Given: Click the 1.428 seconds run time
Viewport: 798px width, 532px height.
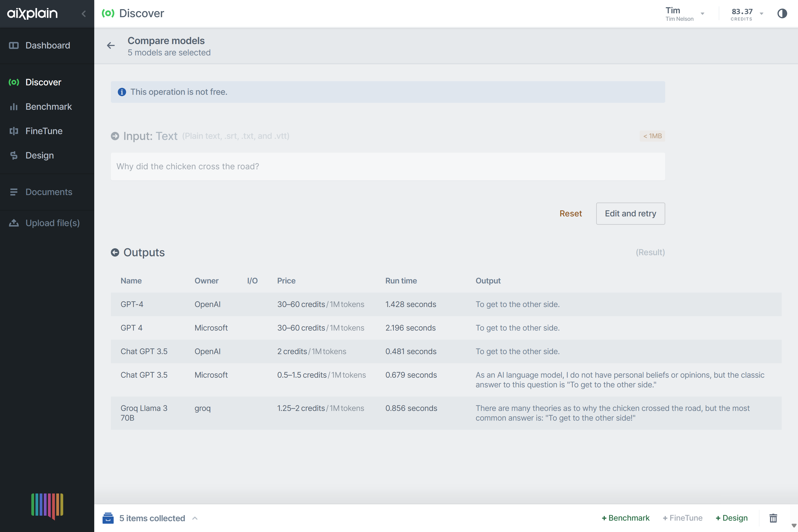Looking at the screenshot, I should pos(411,304).
